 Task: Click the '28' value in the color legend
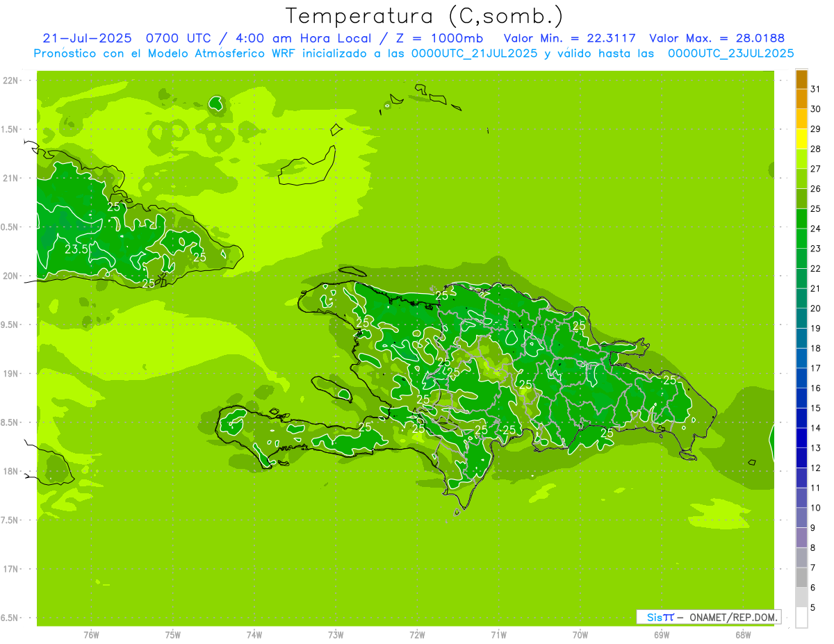tap(815, 149)
